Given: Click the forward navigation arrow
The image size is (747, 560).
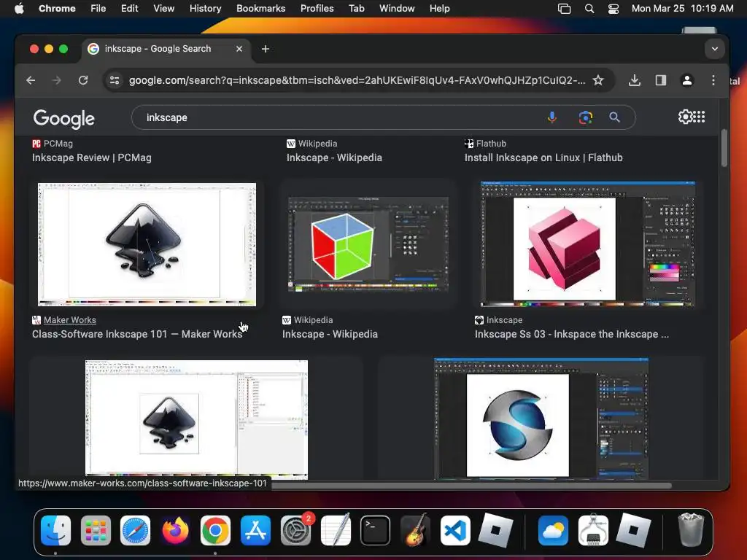Looking at the screenshot, I should (x=57, y=80).
